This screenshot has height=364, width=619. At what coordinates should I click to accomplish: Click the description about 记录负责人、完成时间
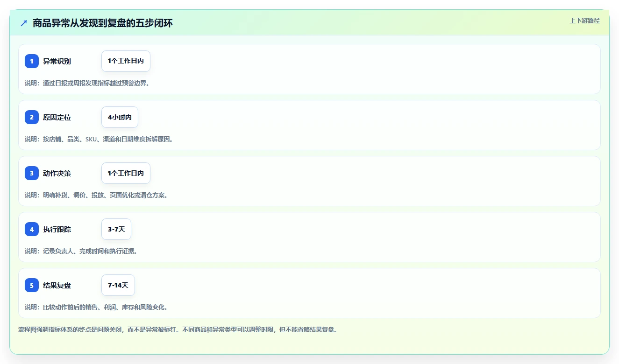[81, 251]
